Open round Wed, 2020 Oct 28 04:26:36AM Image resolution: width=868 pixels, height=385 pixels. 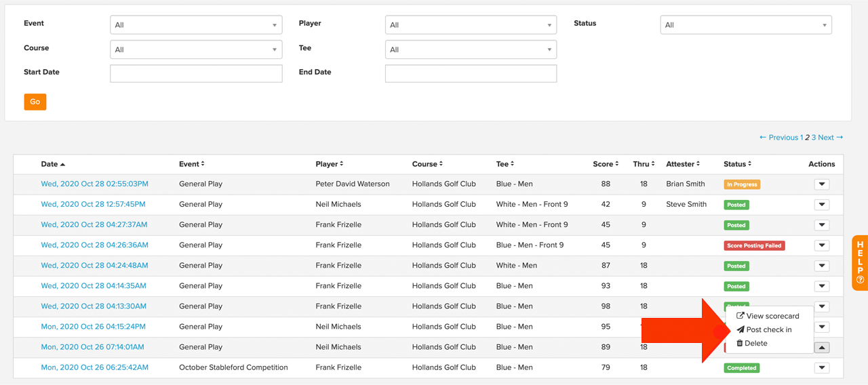pos(94,245)
